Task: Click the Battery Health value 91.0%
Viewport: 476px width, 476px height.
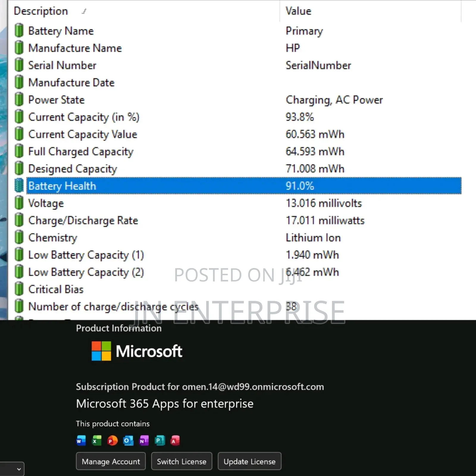Action: [300, 186]
